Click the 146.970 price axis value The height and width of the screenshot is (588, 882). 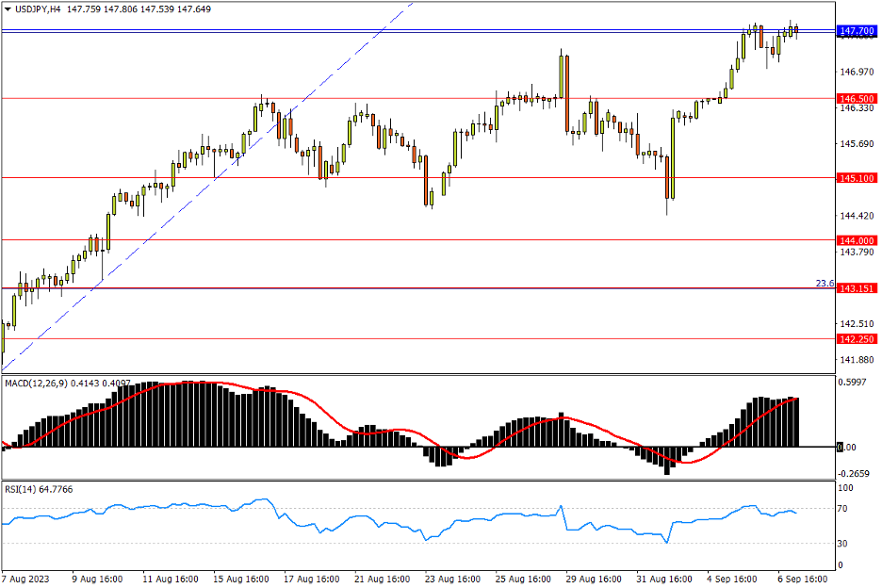pos(855,72)
